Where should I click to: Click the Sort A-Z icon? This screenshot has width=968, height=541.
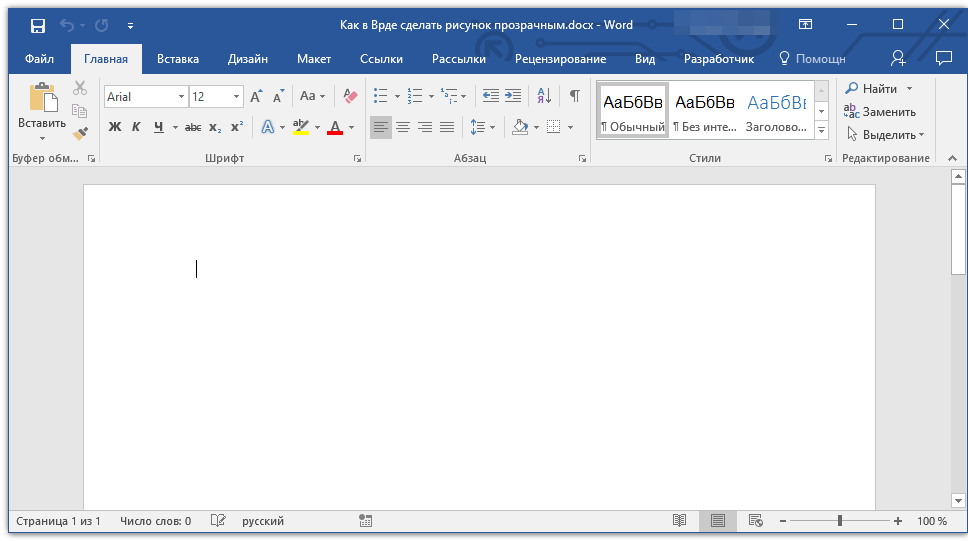(544, 96)
